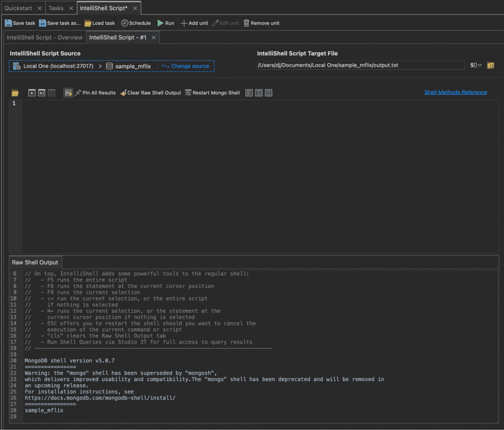
Task: Click the run statement at cursor icon
Action: [x=41, y=93]
